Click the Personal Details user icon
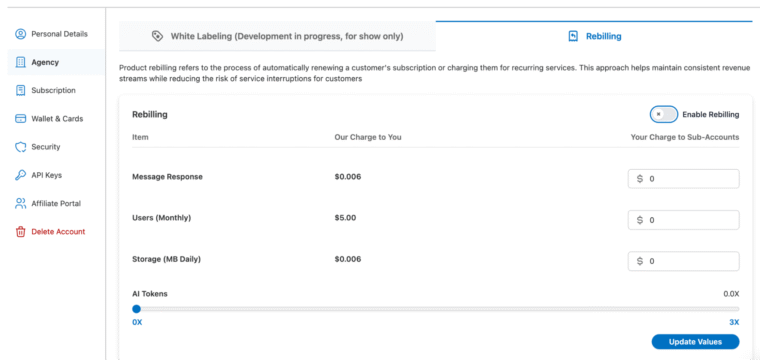 20,34
